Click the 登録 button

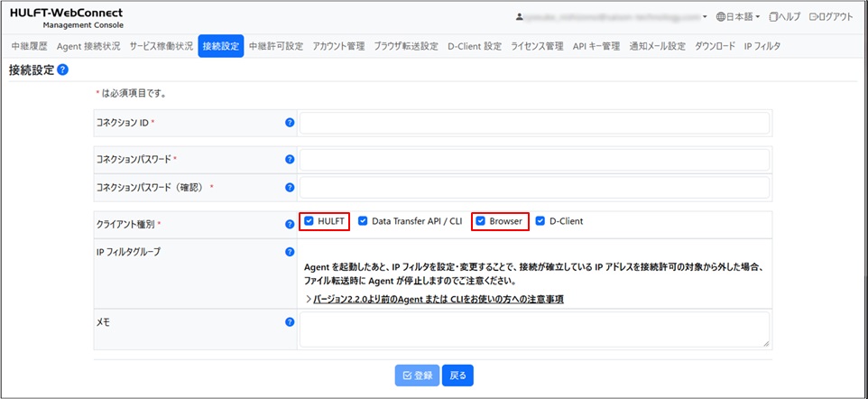[418, 376]
